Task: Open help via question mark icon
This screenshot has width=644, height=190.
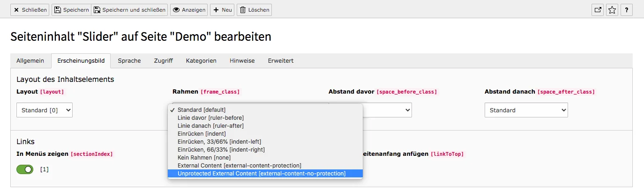Action: 627,10
